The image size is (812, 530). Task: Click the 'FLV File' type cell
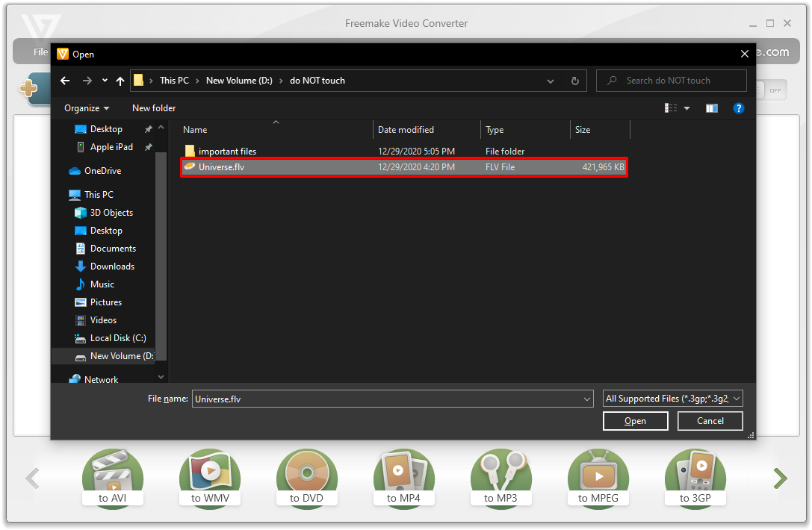[500, 167]
